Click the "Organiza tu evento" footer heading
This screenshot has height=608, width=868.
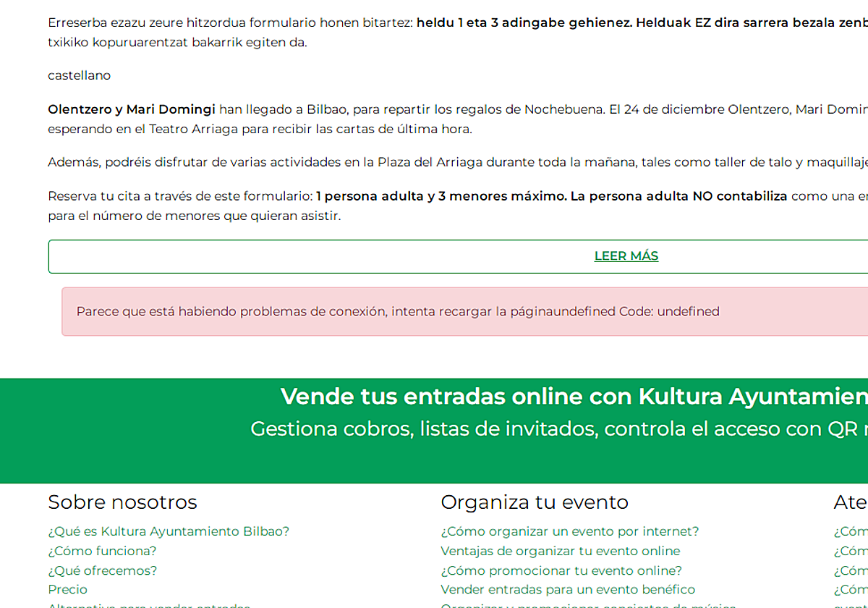click(535, 502)
